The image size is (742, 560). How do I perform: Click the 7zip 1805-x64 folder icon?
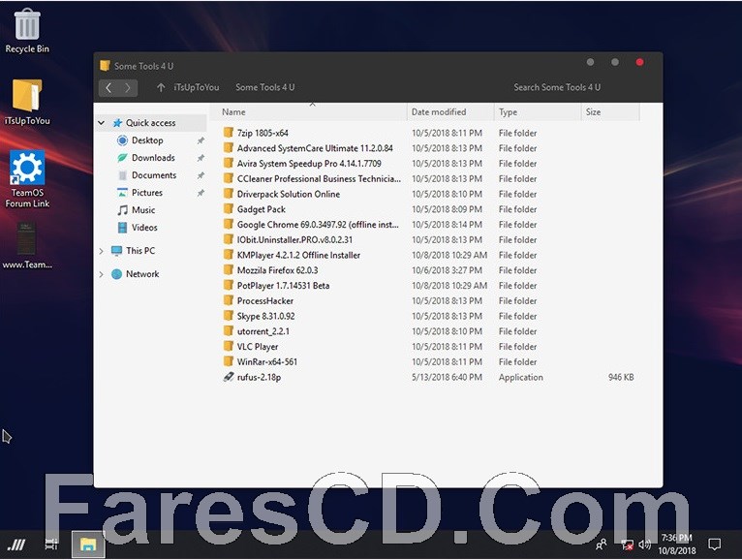pos(228,133)
